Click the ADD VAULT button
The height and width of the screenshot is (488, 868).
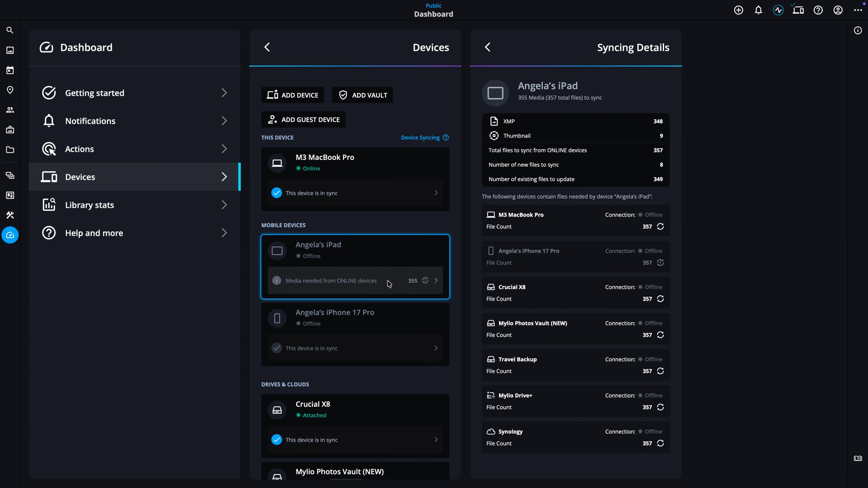(363, 95)
